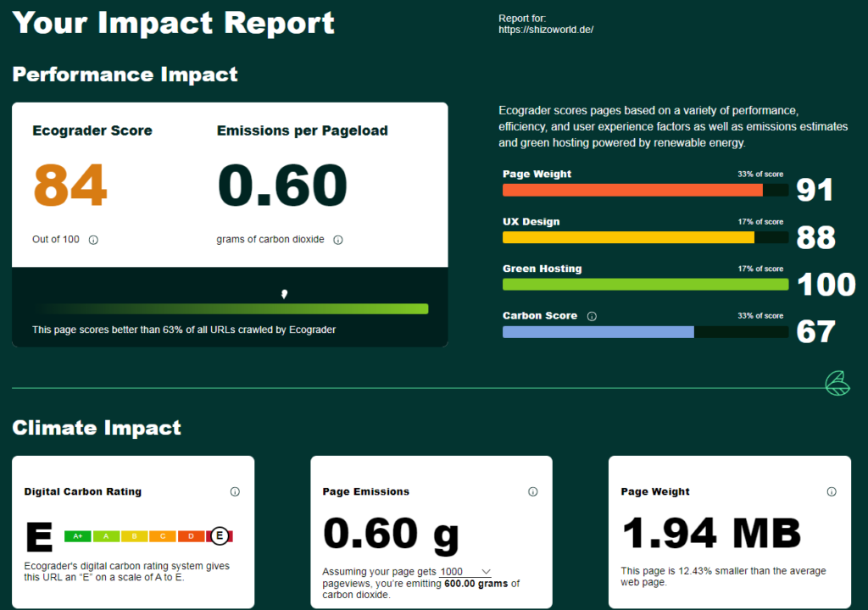Click the circled E rating marker
Image resolution: width=868 pixels, height=610 pixels.
220,535
